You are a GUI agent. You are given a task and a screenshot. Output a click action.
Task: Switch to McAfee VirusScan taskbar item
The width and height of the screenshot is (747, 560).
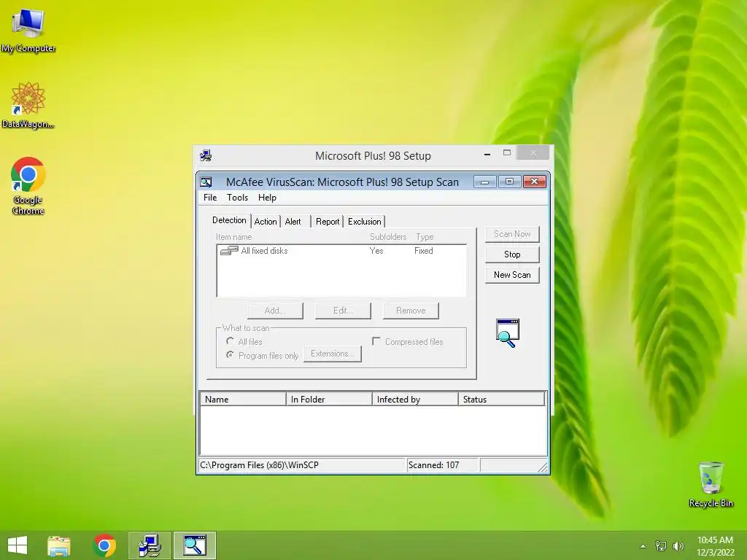(195, 545)
